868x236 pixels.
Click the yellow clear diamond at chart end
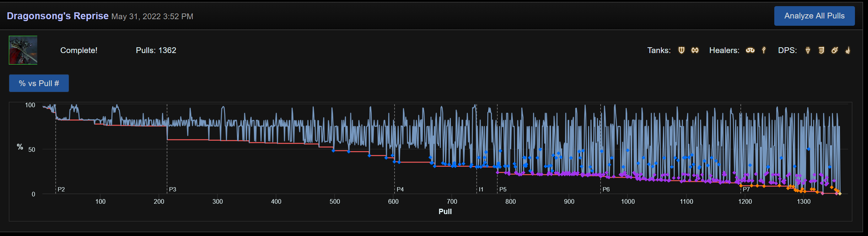[840, 194]
